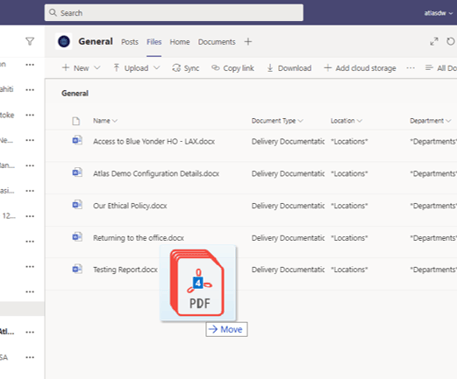Screen dimensions: 457x379
Task: Open 'Our Ethical Policy.docx' file
Action: point(130,205)
